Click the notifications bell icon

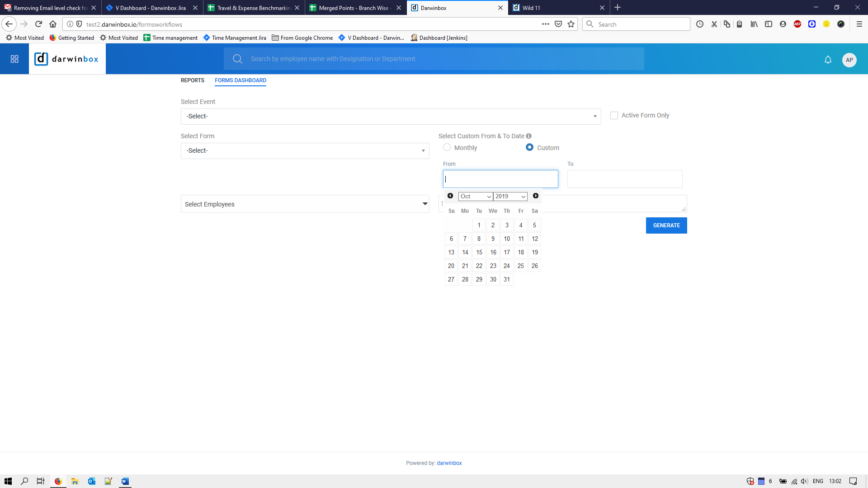point(828,60)
